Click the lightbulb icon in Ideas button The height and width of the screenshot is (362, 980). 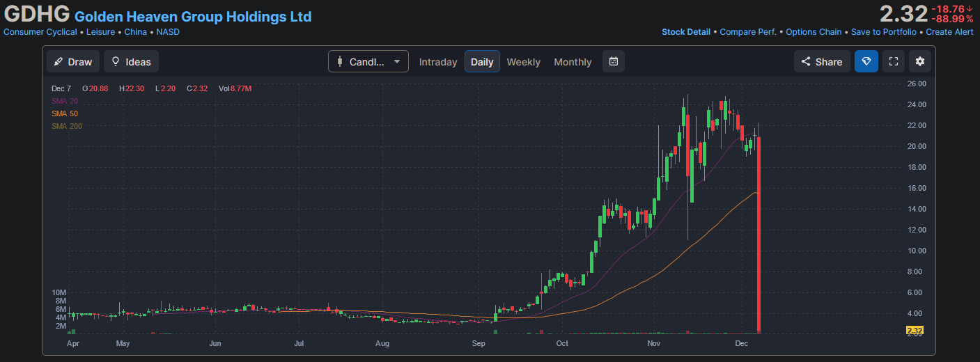click(x=116, y=61)
